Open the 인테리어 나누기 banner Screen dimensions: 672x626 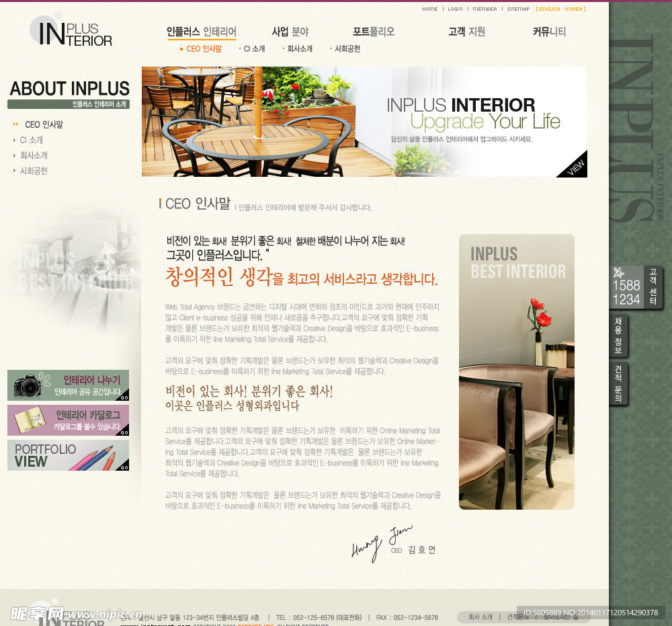(x=68, y=385)
